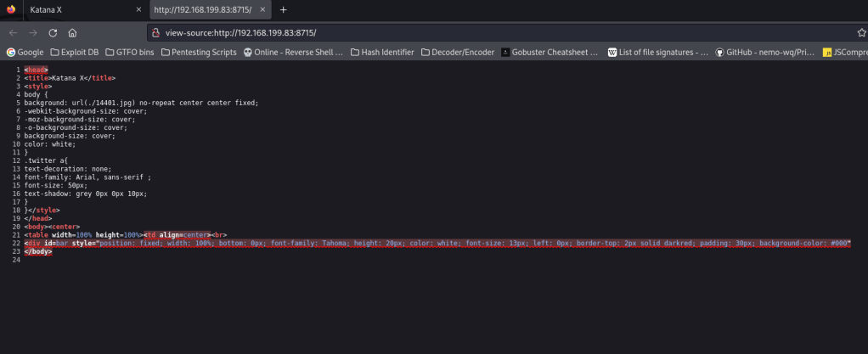Switch to the Katana X tab
868x354 pixels.
76,9
